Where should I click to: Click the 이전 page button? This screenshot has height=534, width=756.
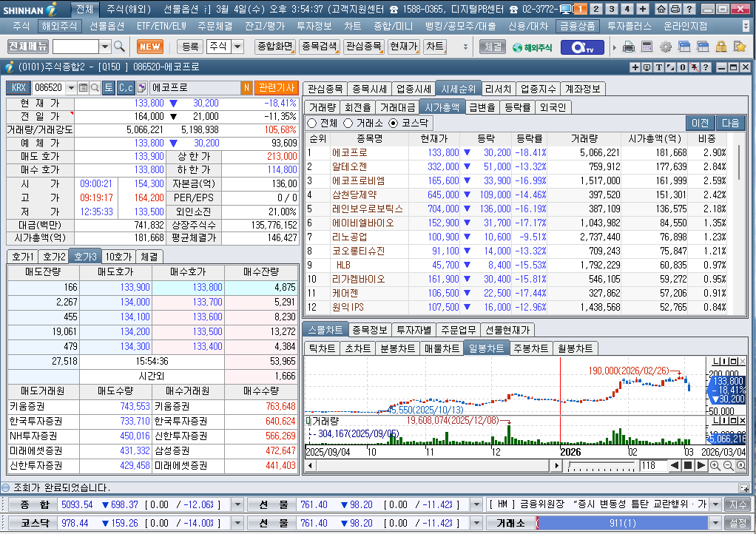[700, 123]
